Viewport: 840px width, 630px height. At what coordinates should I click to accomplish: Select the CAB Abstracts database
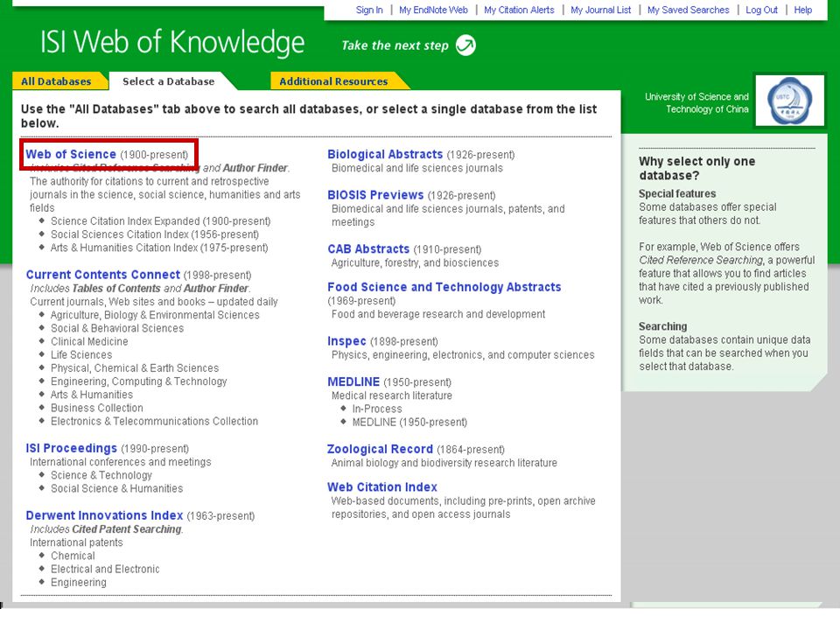point(368,249)
